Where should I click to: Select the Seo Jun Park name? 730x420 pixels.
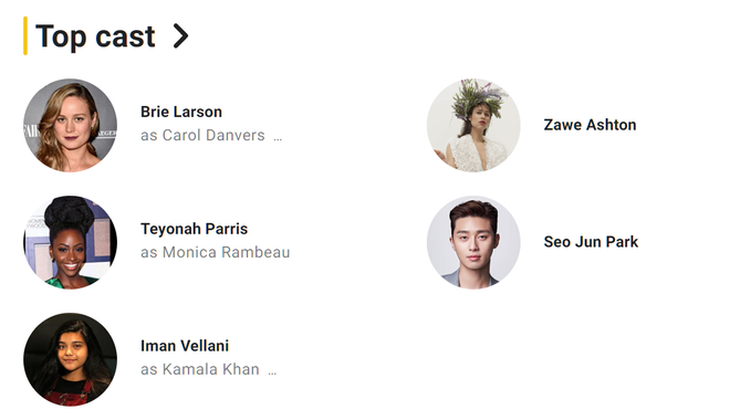591,242
